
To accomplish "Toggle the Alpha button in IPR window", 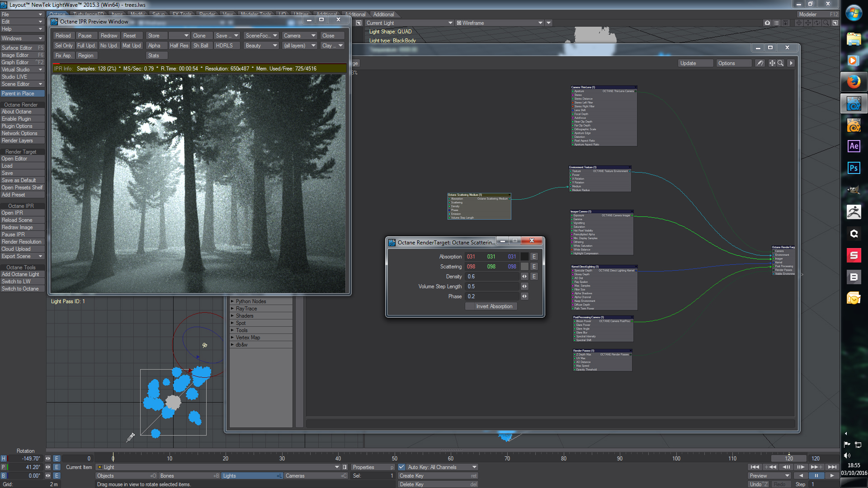I will click(x=154, y=46).
